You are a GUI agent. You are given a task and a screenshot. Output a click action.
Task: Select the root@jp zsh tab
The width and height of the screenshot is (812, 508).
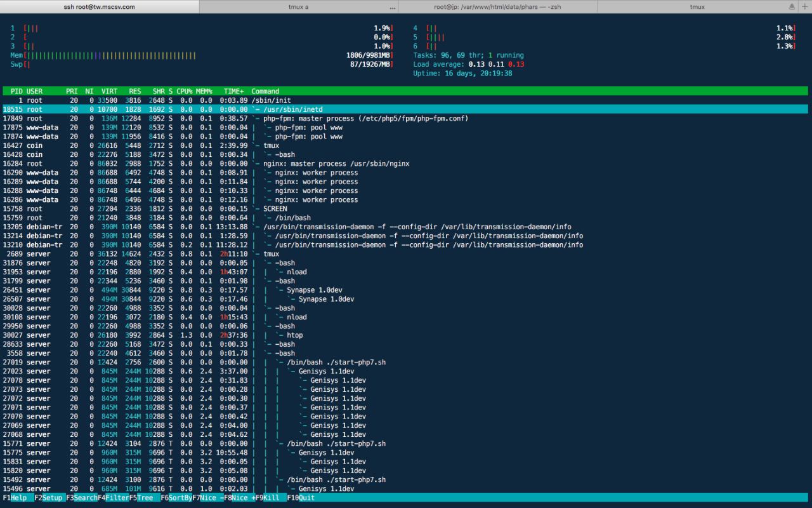click(x=497, y=7)
